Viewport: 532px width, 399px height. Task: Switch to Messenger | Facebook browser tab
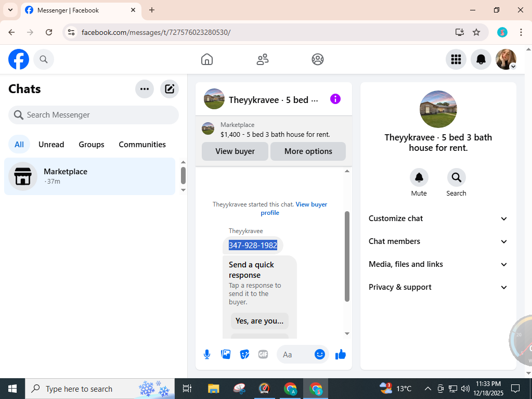coord(81,10)
